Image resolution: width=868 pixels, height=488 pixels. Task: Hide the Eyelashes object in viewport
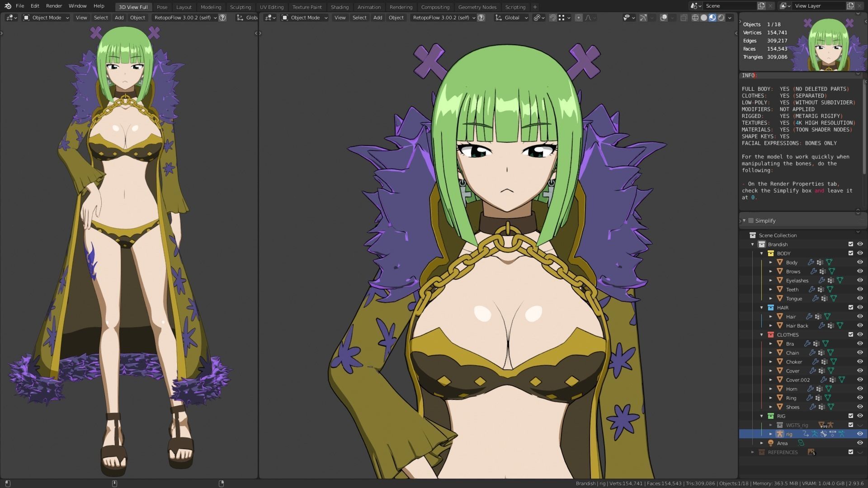[x=860, y=280]
